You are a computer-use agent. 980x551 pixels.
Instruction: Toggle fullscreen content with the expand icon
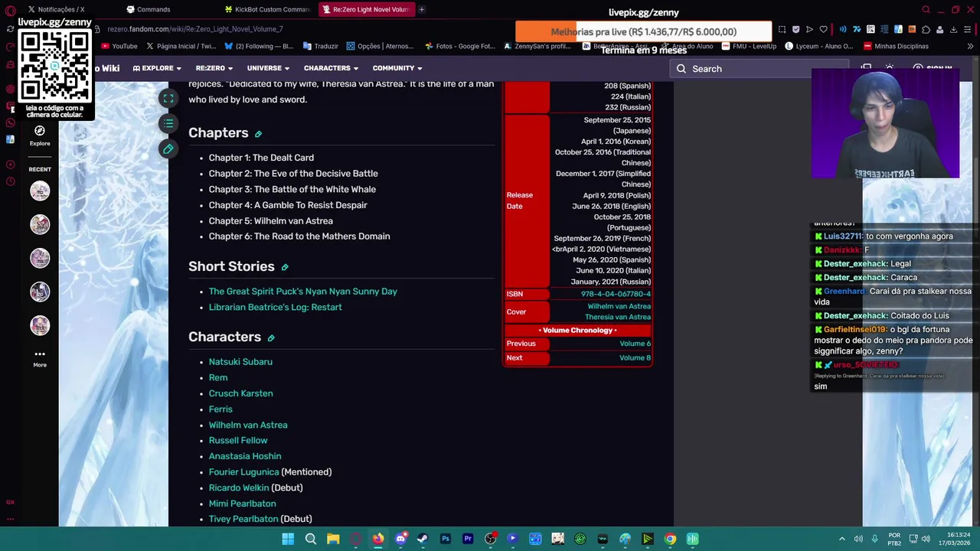click(x=168, y=98)
